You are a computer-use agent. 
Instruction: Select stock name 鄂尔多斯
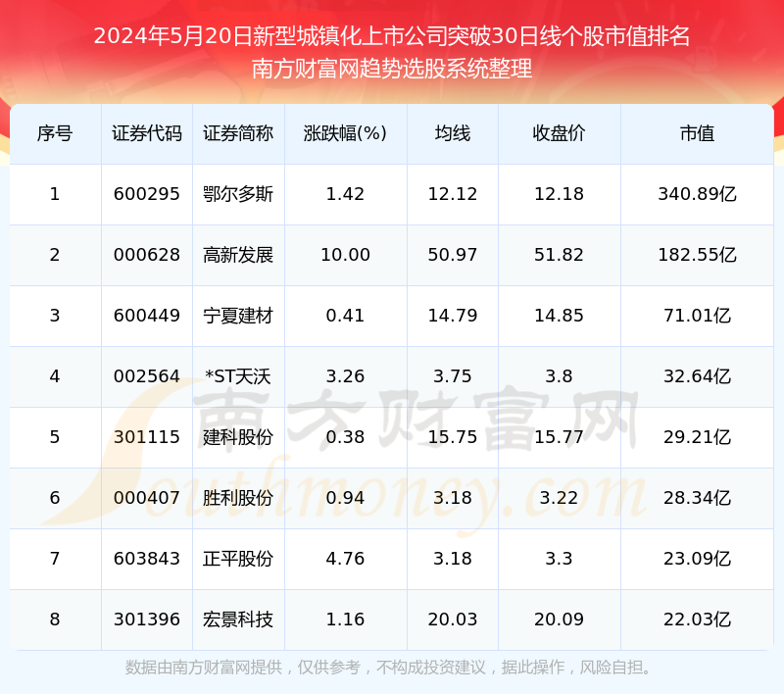(238, 194)
